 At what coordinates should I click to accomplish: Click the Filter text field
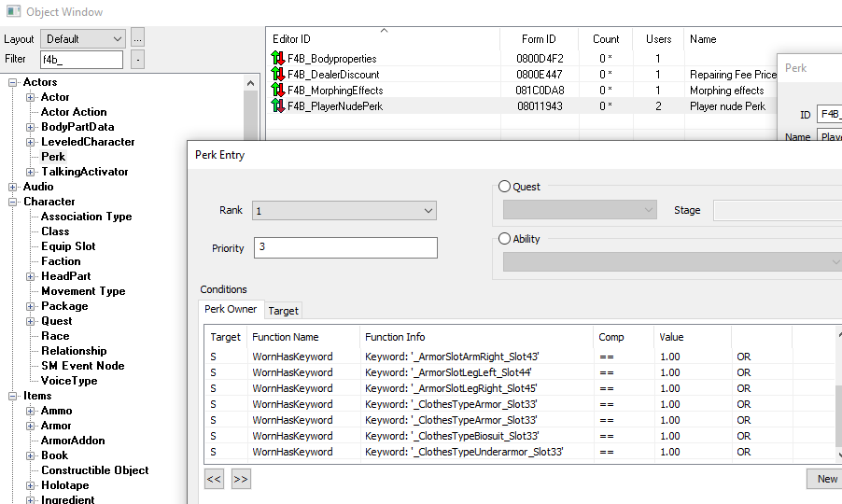(81, 60)
